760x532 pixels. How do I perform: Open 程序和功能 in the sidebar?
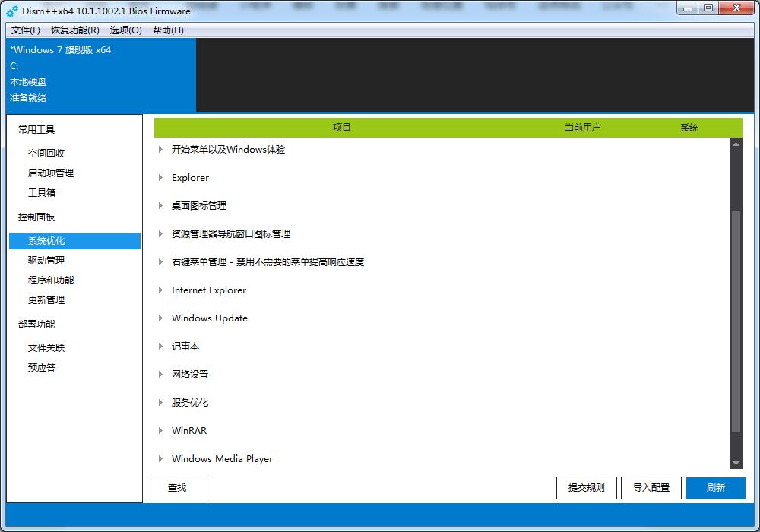tap(51, 280)
